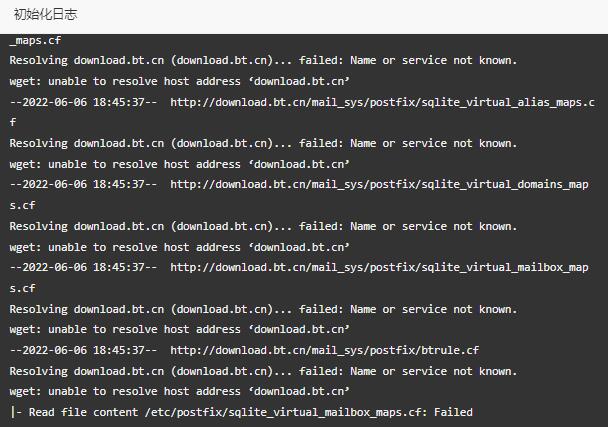The height and width of the screenshot is (427, 608).
Task: Click the timestamp before the btrule.cf URL
Action: 84,350
